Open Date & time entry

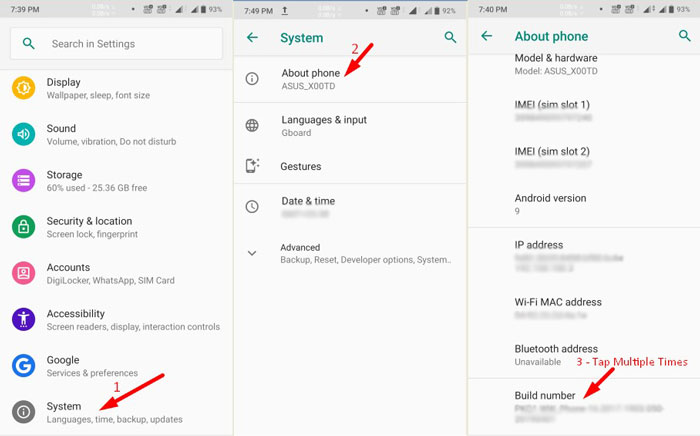coord(350,207)
